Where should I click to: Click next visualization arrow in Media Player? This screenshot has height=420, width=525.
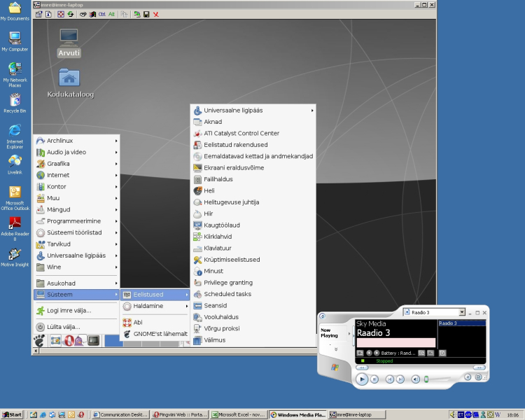[x=377, y=353]
